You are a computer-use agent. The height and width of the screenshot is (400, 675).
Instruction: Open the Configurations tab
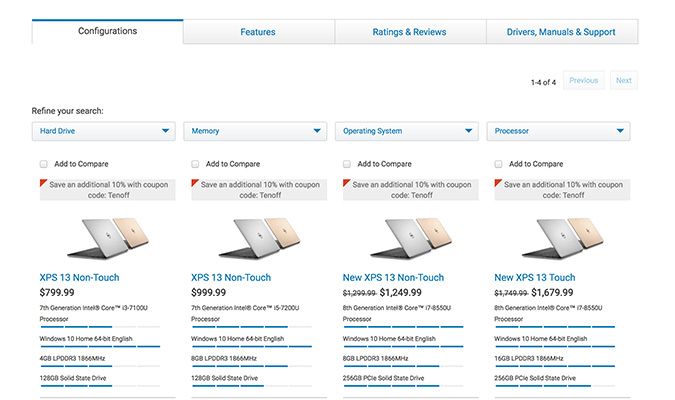tap(108, 31)
